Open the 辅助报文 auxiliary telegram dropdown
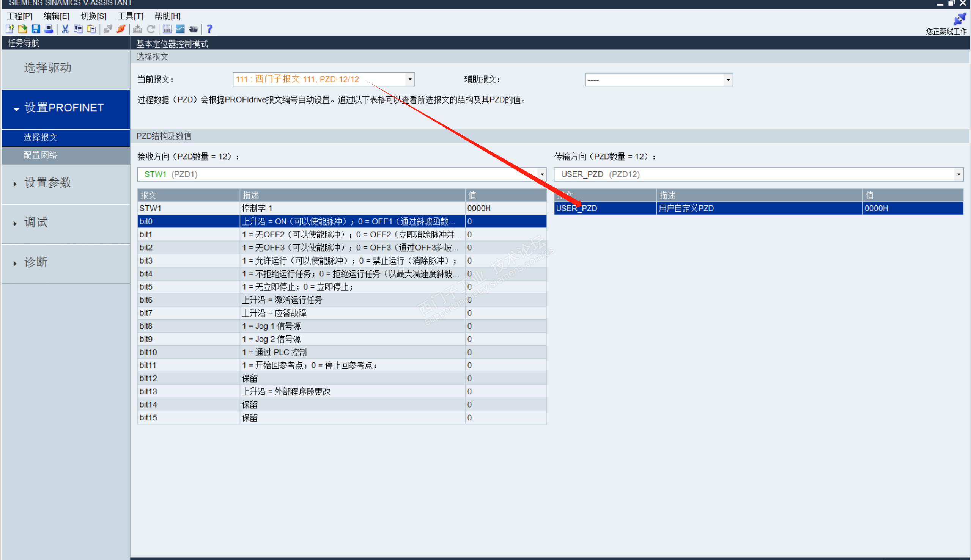The image size is (971, 560). point(728,80)
